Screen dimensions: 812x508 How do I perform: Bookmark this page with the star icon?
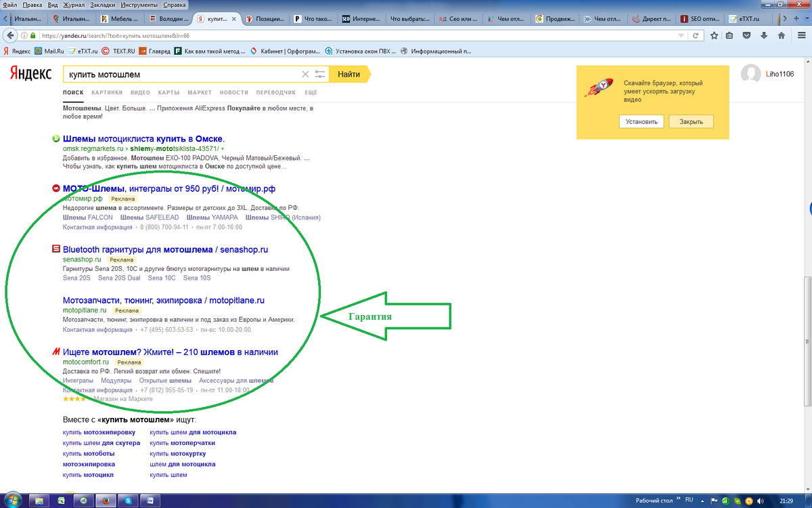(714, 35)
